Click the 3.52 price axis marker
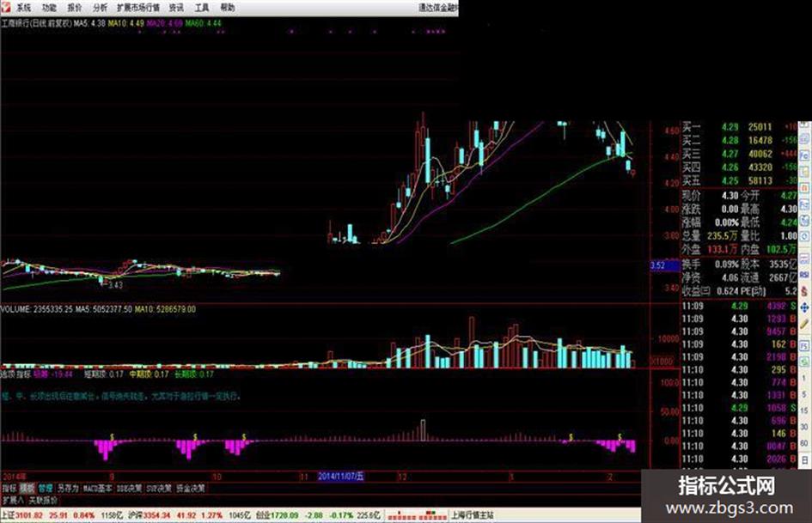The width and height of the screenshot is (812, 523). [x=665, y=265]
